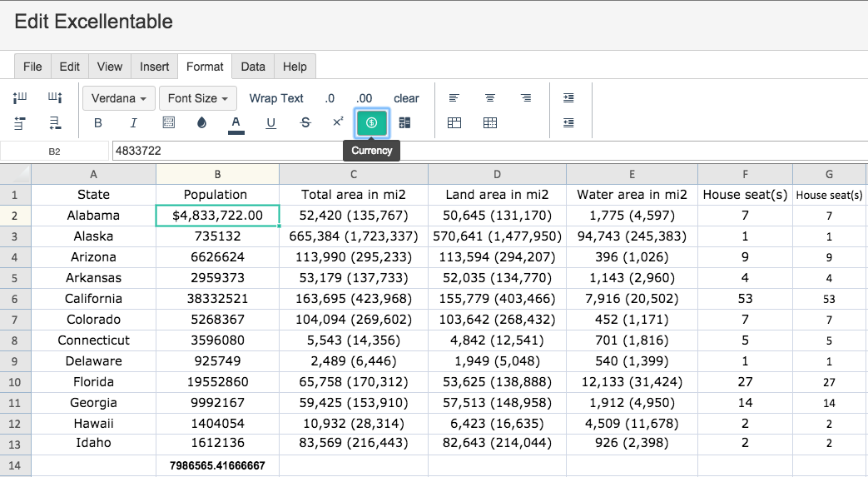The height and width of the screenshot is (477, 868).
Task: Click the cell borders icon
Action: [x=168, y=123]
